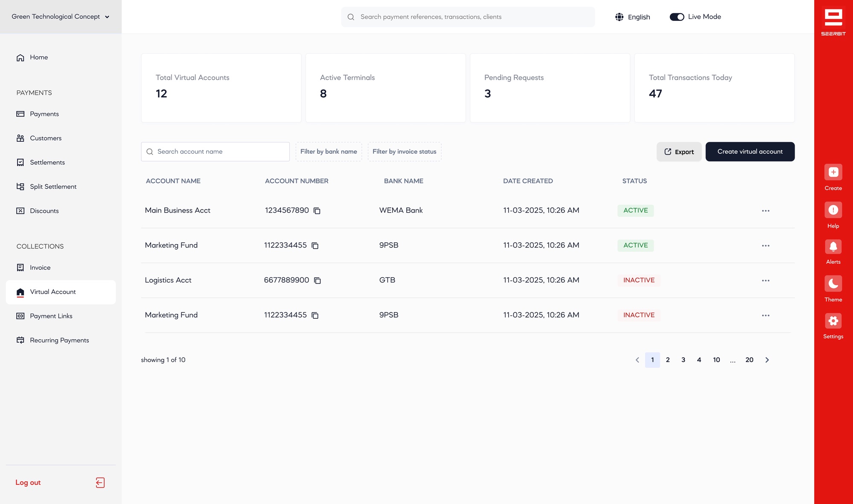The height and width of the screenshot is (504, 853).
Task: Click the Discounts percent icon
Action: 20,211
